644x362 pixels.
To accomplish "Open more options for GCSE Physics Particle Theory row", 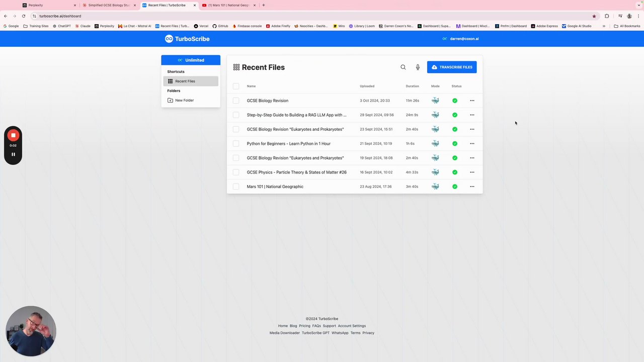I will point(472,172).
